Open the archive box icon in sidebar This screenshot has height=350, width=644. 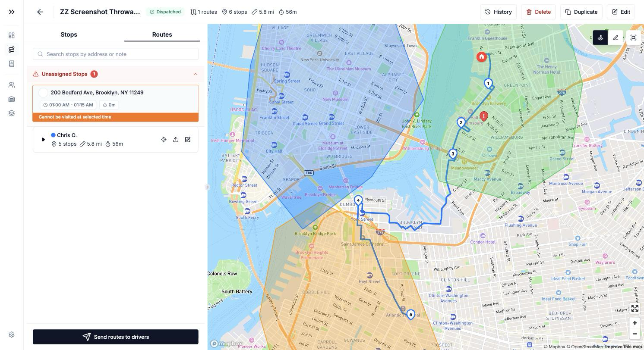coord(12,99)
